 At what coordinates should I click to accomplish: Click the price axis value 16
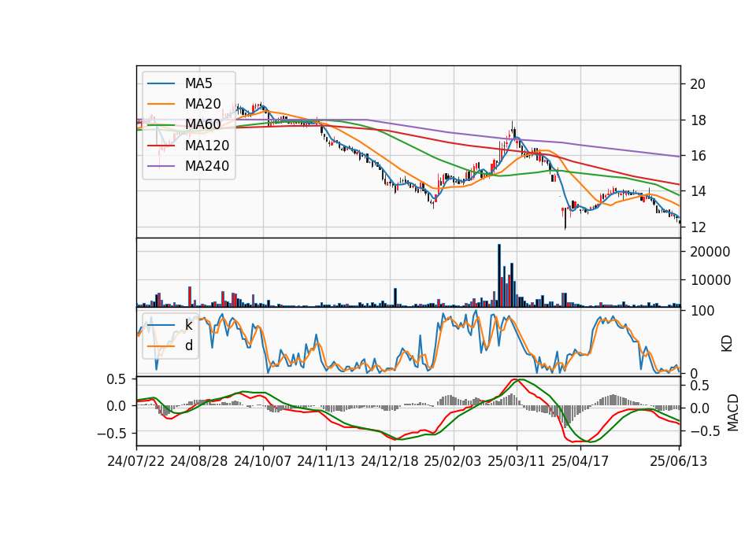(698, 156)
